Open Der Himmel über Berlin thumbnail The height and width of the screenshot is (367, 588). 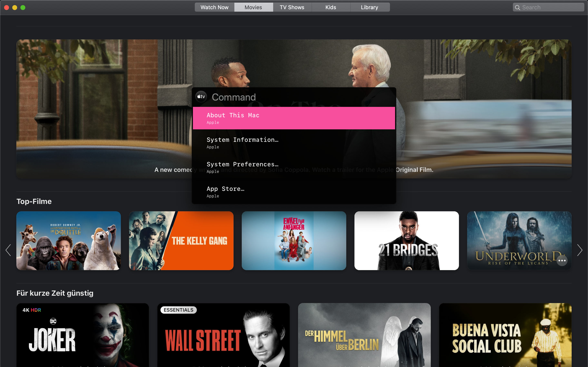coord(364,335)
